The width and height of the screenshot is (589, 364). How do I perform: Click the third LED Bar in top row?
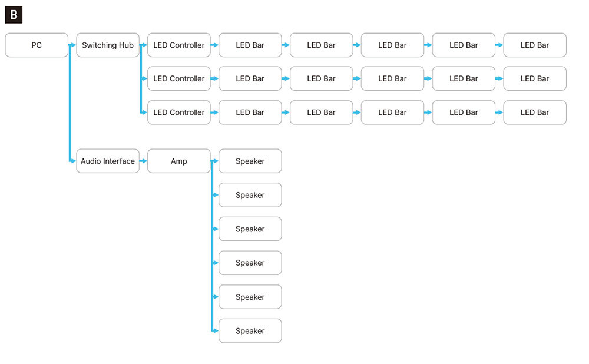coord(392,45)
